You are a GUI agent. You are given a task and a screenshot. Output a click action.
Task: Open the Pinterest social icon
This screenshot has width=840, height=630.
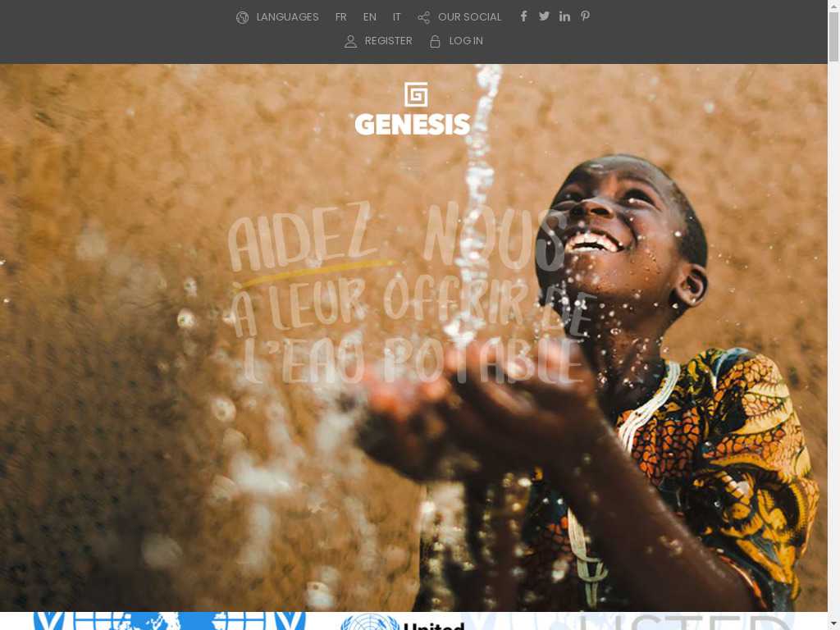click(x=585, y=16)
